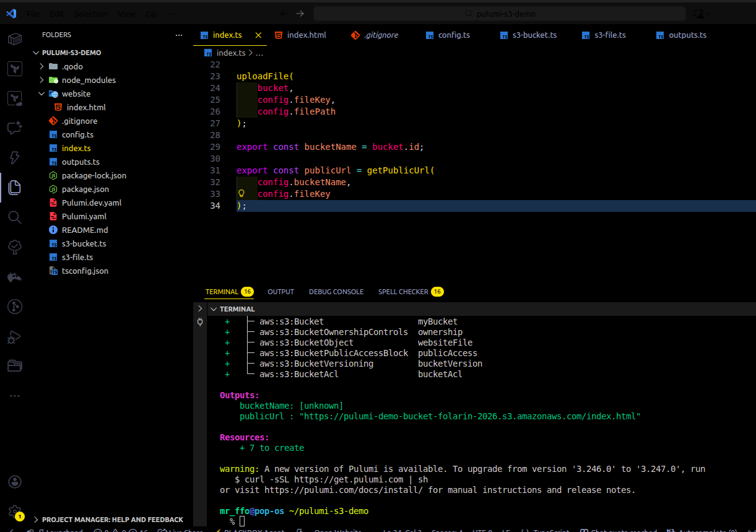Switch to the SPELL CHECKER panel tab
The height and width of the screenshot is (532, 756).
point(411,292)
